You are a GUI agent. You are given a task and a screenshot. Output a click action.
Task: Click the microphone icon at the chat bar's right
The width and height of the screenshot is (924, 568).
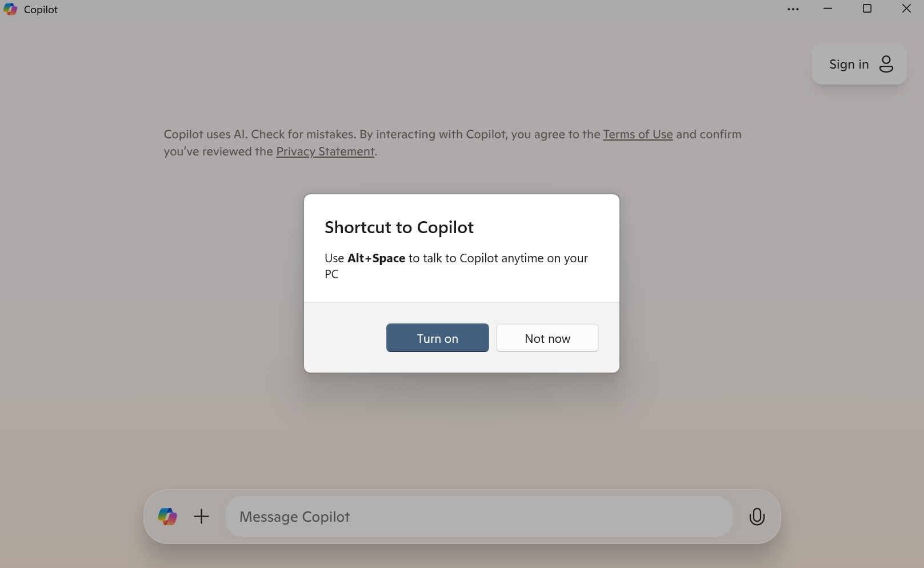tap(757, 517)
